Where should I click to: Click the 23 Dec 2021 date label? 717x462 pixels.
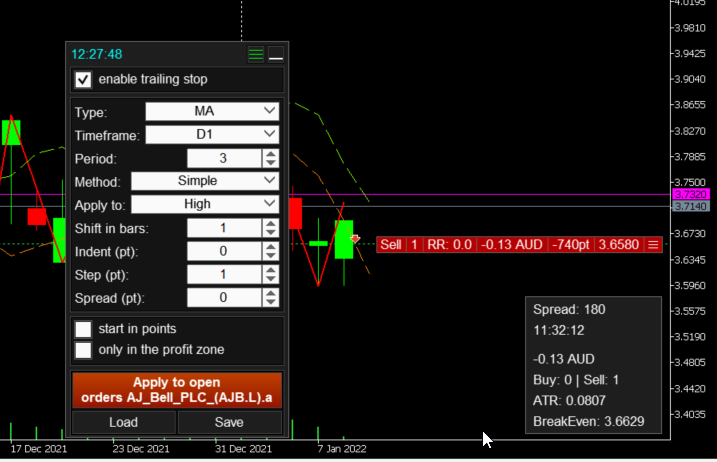tap(141, 449)
